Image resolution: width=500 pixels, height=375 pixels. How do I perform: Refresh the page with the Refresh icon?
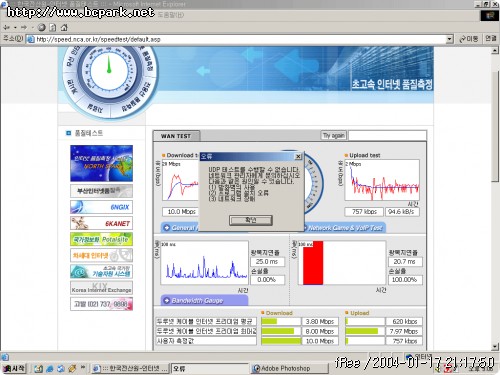[x=52, y=27]
